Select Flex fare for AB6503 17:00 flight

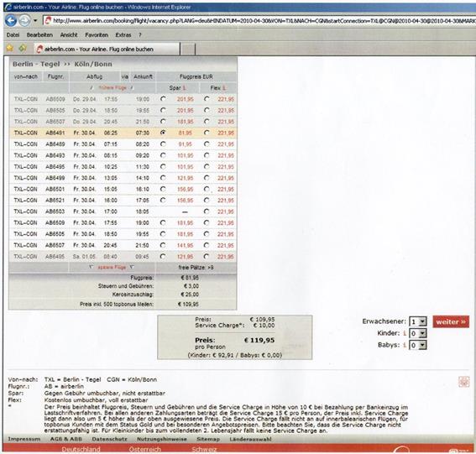pos(207,211)
